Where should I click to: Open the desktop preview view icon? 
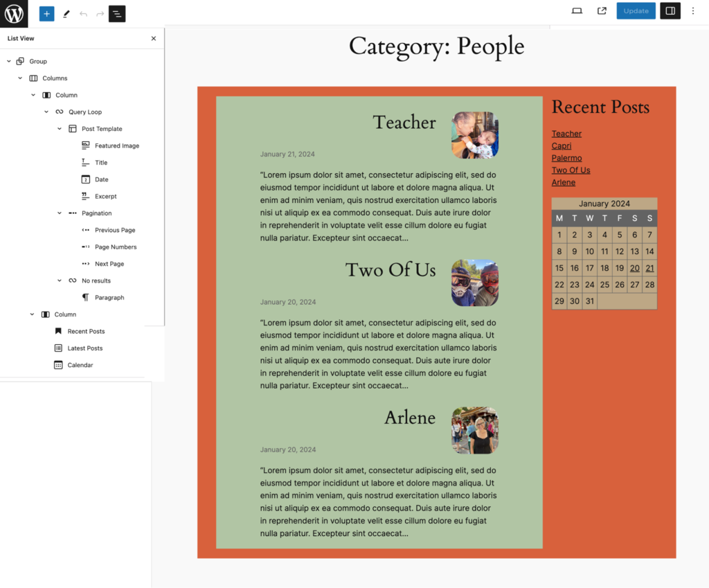click(x=577, y=11)
